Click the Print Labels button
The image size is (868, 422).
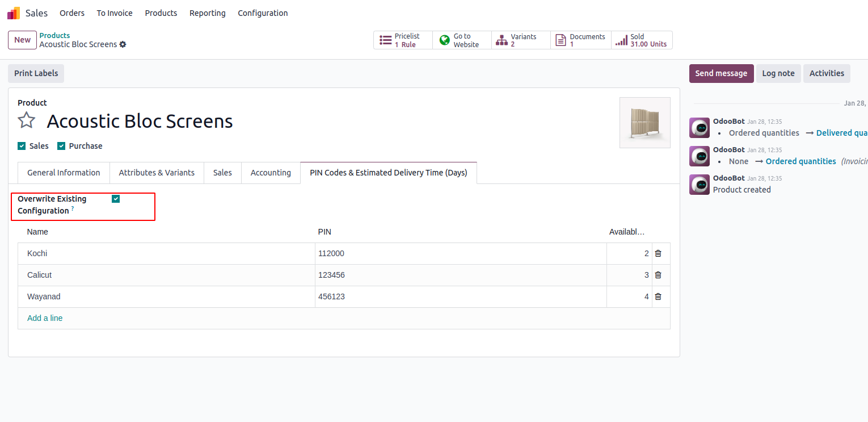[x=36, y=73]
